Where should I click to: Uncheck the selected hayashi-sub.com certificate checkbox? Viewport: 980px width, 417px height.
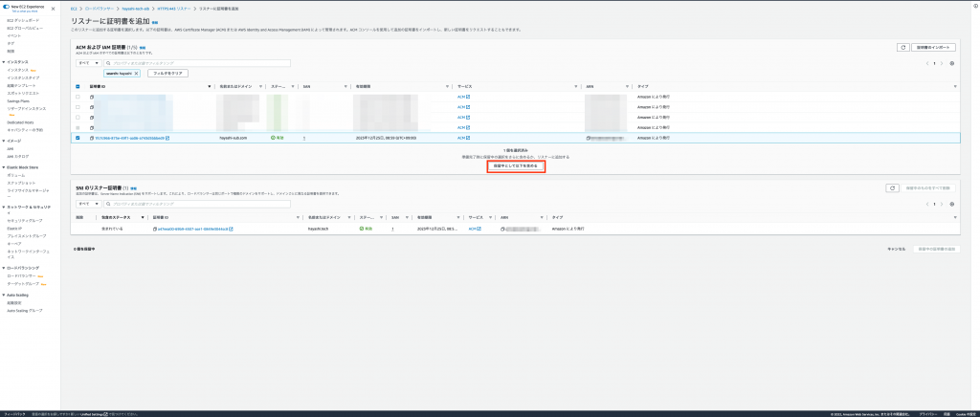(78, 138)
